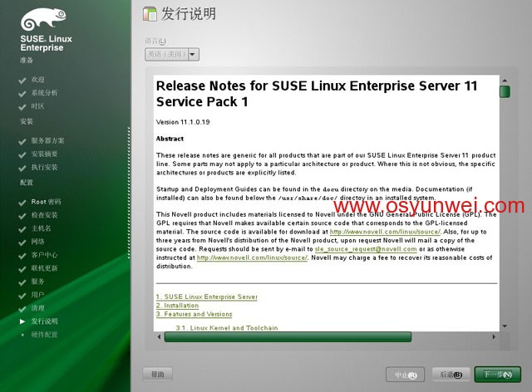
Task: Click the SUSE chameleon logo
Action: 43,19
